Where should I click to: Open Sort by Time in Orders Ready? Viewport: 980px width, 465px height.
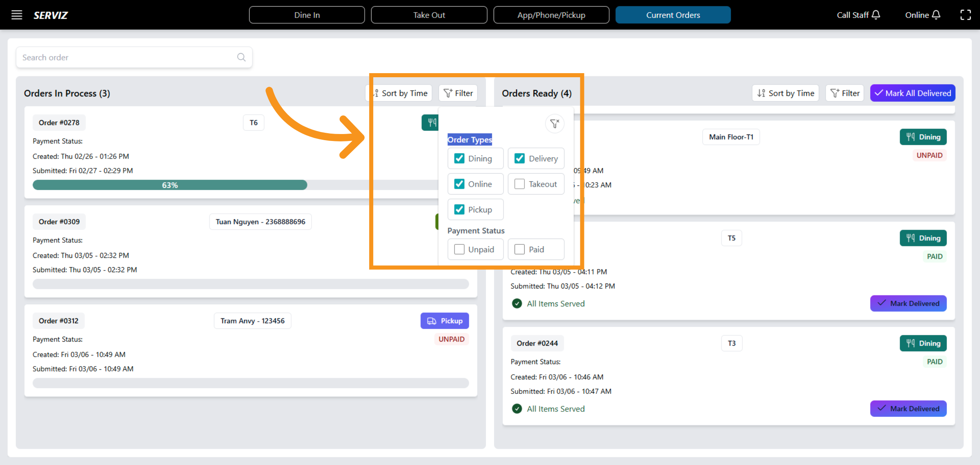pos(785,93)
